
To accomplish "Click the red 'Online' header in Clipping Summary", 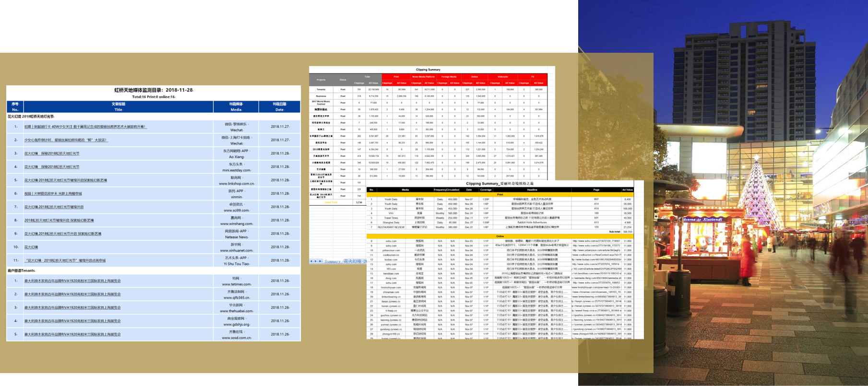I will (x=475, y=77).
